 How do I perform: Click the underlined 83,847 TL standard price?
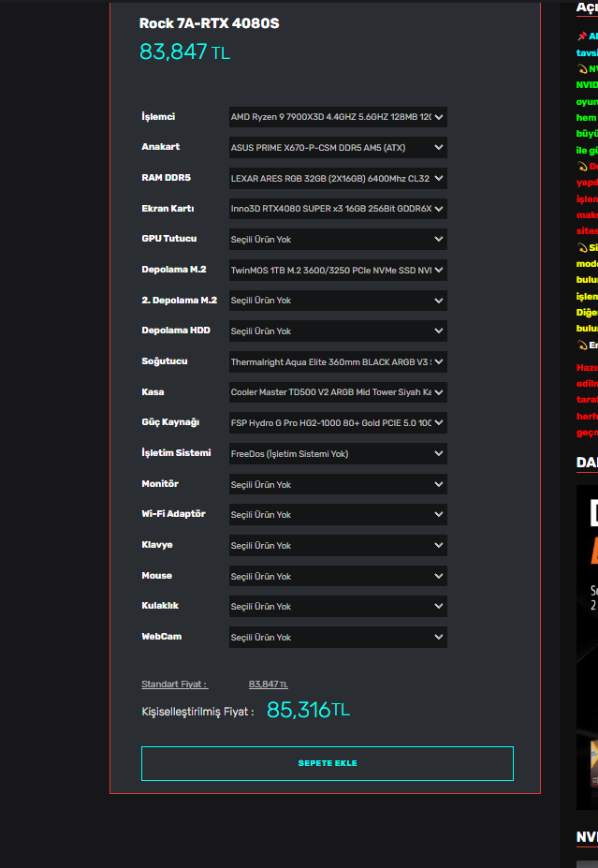pos(269,684)
